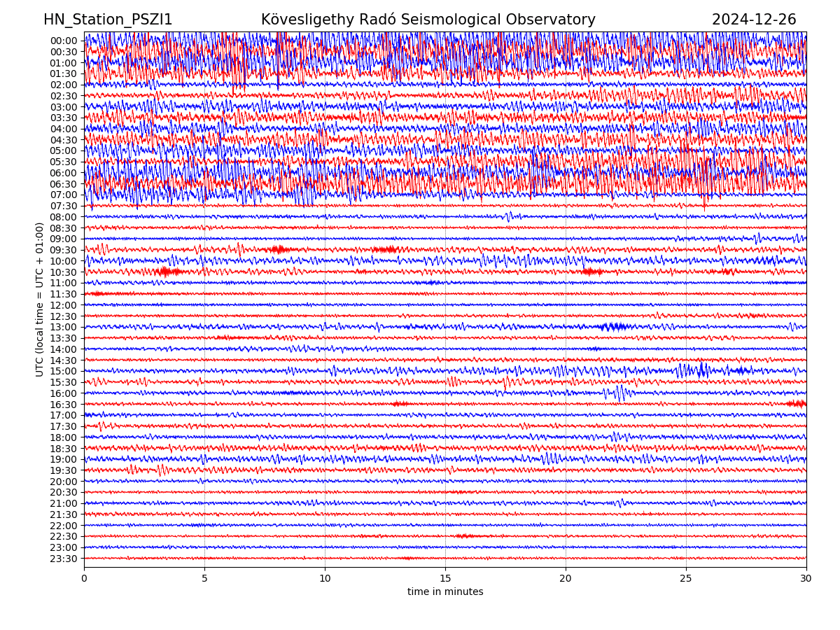
Task: Select the 07:00 time row label
Action: click(63, 195)
